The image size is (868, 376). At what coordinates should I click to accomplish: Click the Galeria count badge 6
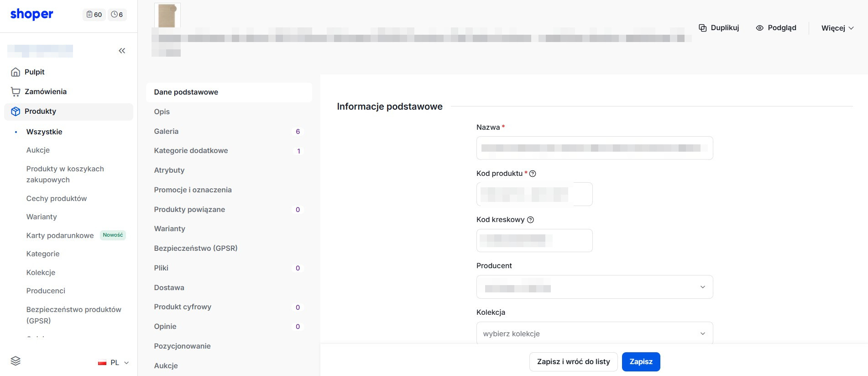tap(298, 132)
